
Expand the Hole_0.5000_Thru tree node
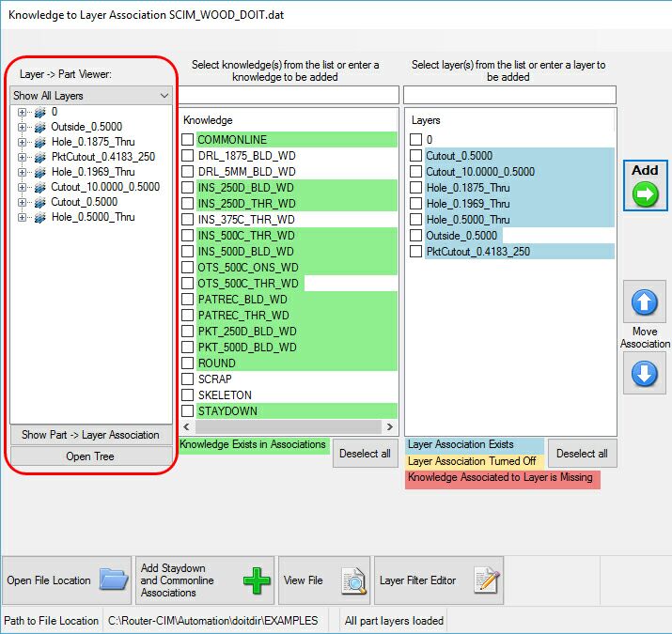[22, 217]
